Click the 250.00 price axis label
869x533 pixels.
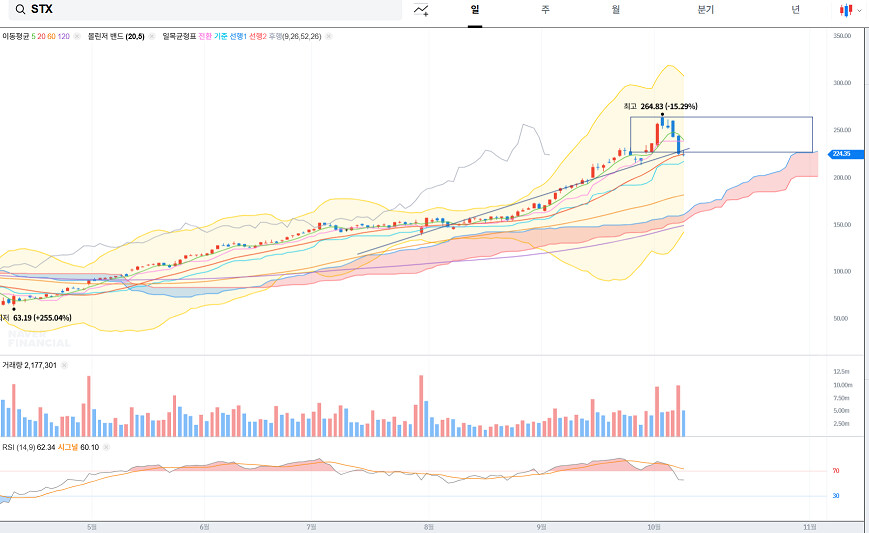pyautogui.click(x=842, y=130)
